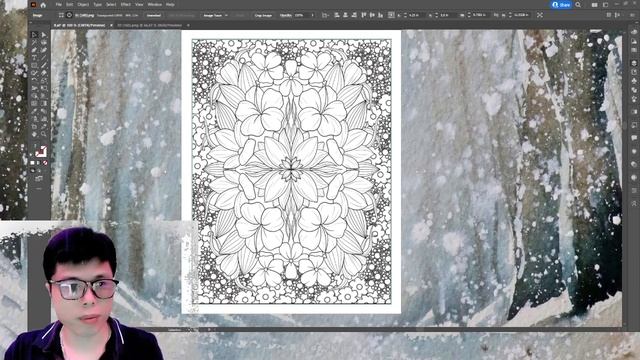Image resolution: width=640 pixels, height=360 pixels.
Task: Open the Window menu
Action: tap(155, 5)
